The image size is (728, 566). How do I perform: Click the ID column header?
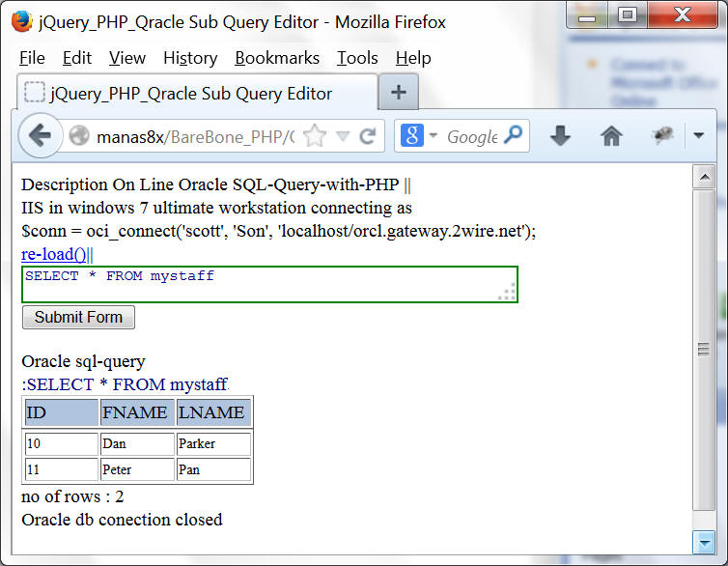pyautogui.click(x=61, y=412)
